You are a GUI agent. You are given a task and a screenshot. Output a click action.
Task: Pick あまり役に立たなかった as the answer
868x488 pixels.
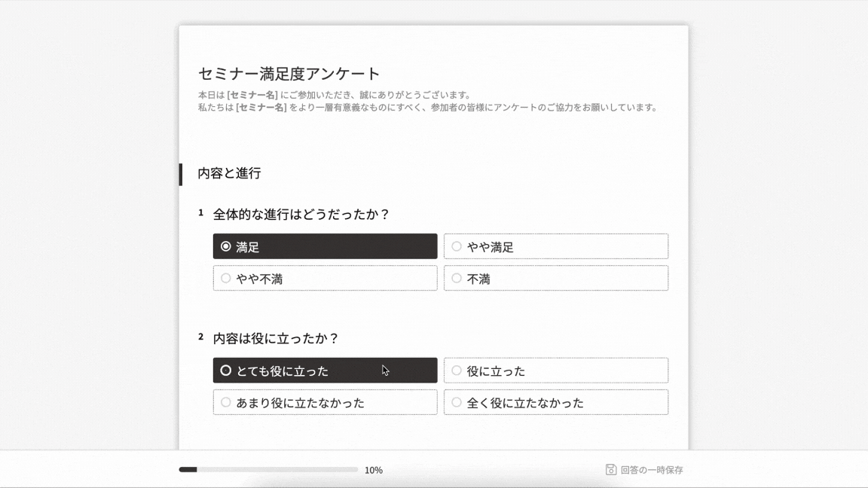325,402
